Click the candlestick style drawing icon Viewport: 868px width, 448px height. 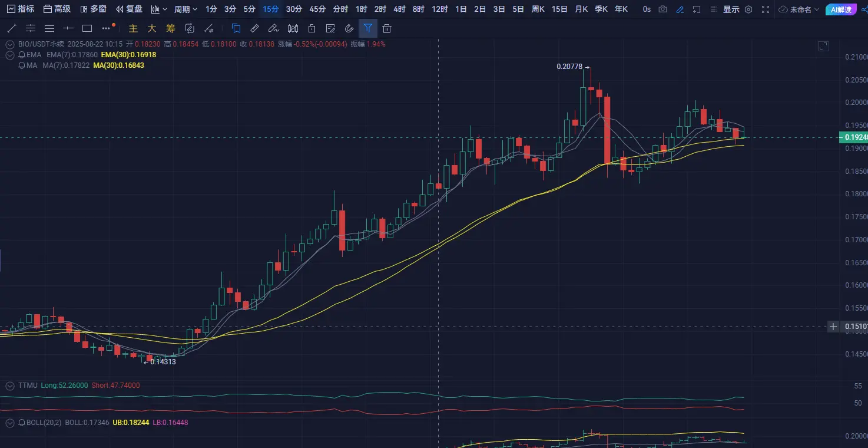coord(293,28)
